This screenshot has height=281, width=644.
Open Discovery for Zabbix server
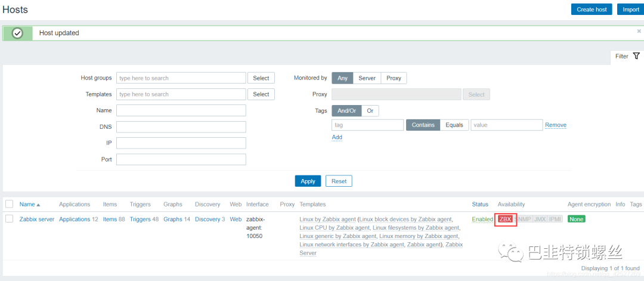(x=208, y=220)
